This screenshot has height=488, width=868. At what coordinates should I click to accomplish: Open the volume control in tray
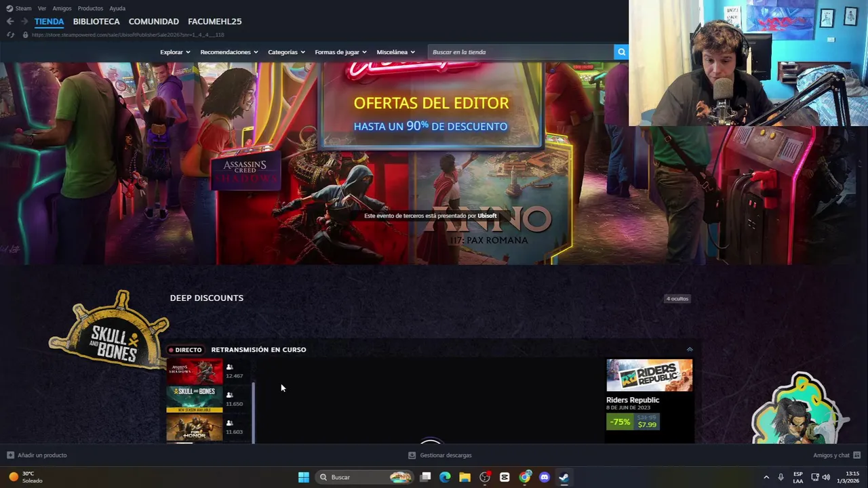point(826,477)
